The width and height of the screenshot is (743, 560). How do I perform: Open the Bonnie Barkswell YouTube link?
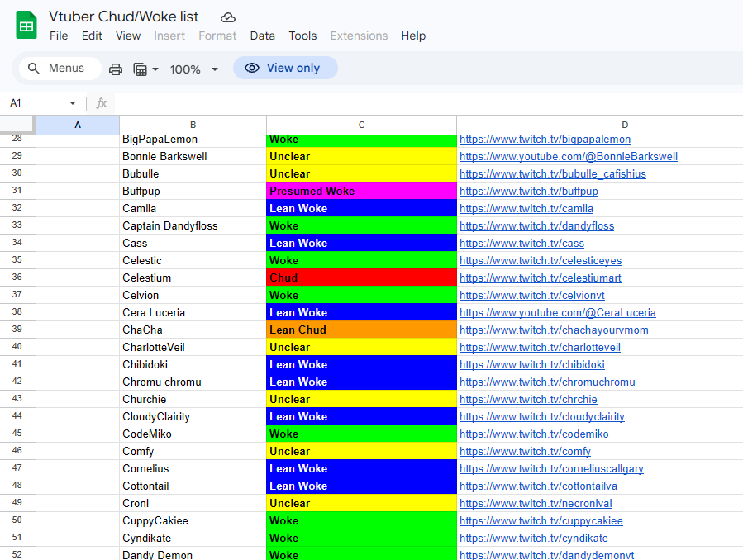coord(568,156)
